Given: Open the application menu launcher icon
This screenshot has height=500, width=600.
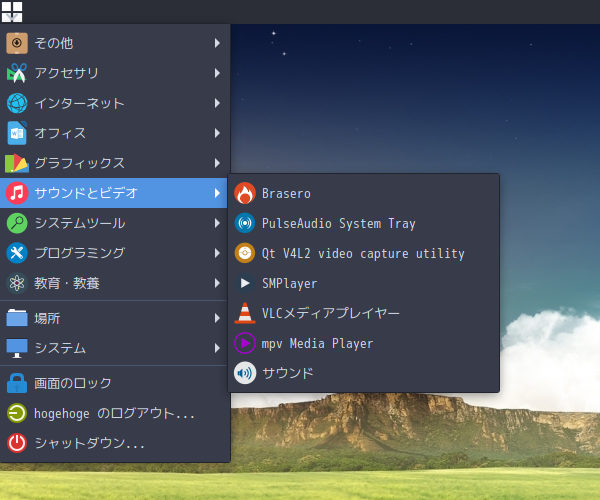Looking at the screenshot, I should click(12, 11).
